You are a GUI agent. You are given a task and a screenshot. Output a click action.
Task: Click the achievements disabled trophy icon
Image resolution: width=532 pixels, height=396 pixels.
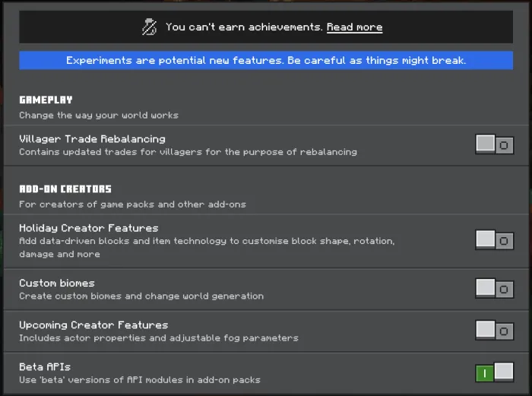pos(149,27)
